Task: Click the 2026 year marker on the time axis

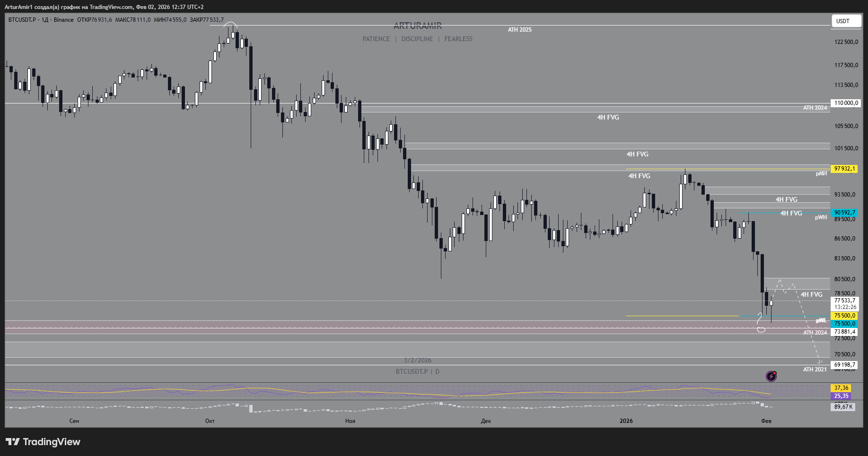Action: pyautogui.click(x=626, y=421)
